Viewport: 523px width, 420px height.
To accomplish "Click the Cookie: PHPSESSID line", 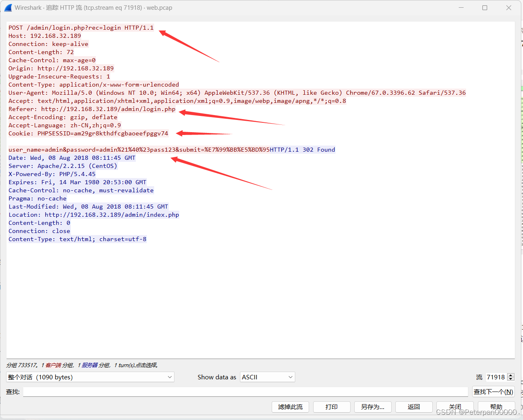I will [x=88, y=133].
